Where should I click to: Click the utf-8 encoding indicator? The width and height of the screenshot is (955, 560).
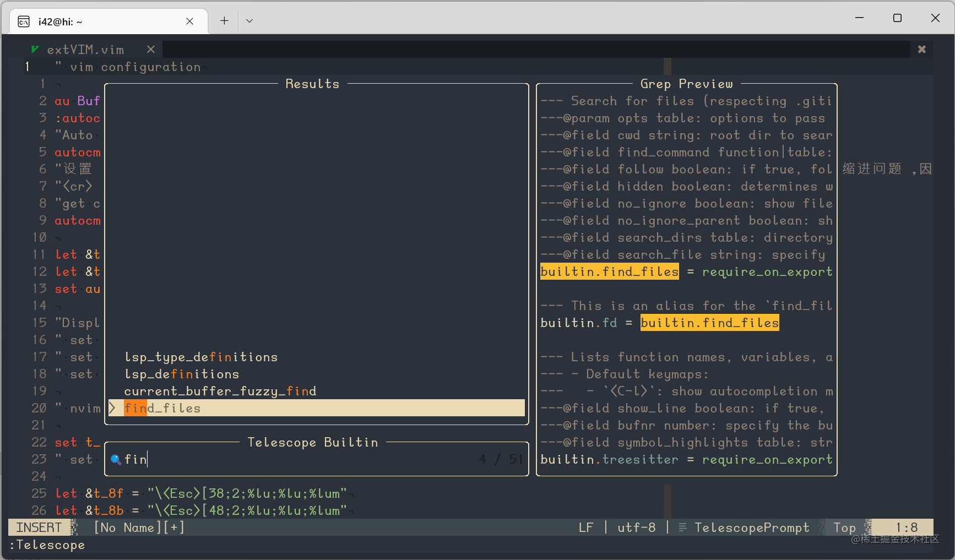[x=637, y=528]
